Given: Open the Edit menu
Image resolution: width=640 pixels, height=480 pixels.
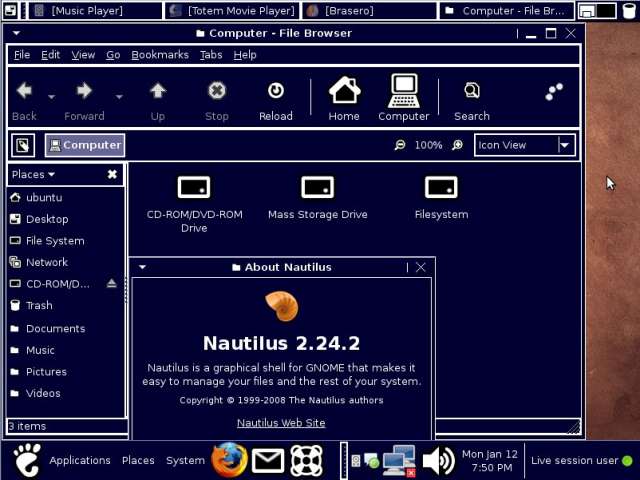Looking at the screenshot, I should coord(51,55).
